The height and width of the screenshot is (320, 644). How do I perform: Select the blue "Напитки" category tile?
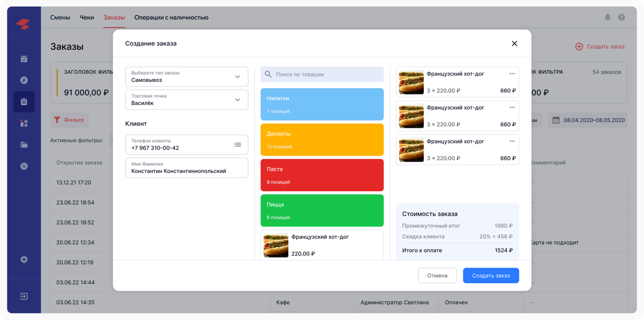(322, 104)
